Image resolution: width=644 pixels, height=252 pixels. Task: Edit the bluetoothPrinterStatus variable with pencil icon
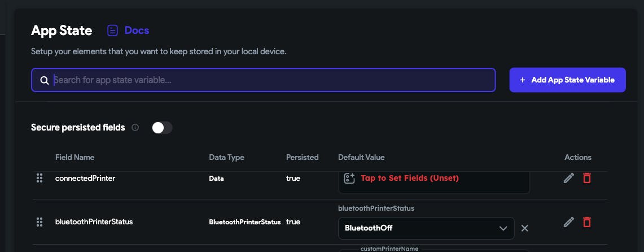coord(569,222)
